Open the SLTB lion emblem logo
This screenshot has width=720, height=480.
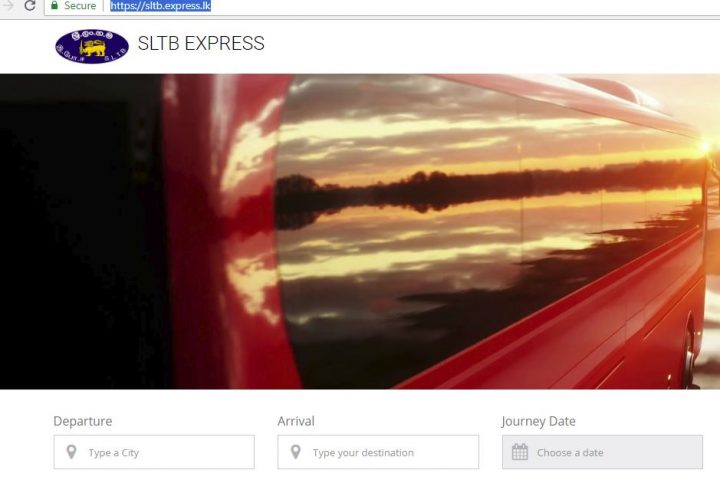point(92,46)
